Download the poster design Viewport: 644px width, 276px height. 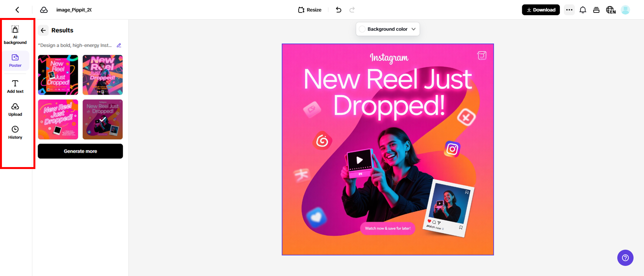point(541,10)
